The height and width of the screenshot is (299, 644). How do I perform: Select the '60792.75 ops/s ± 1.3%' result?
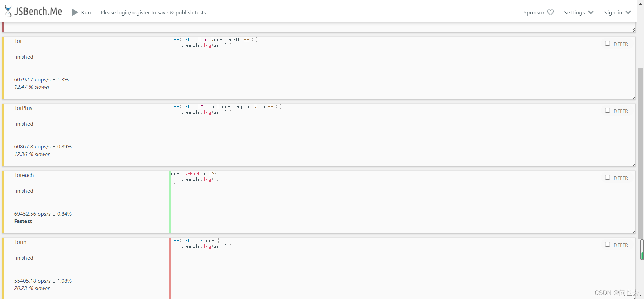pyautogui.click(x=42, y=80)
